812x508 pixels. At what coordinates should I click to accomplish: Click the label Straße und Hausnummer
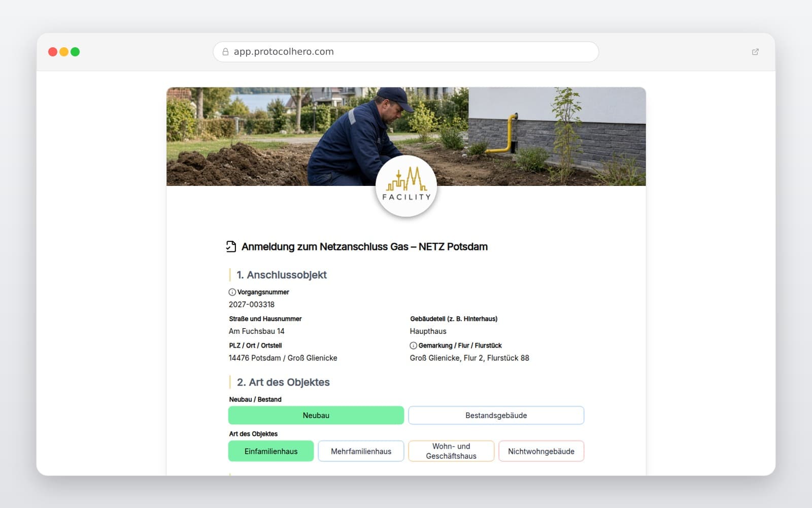point(265,319)
